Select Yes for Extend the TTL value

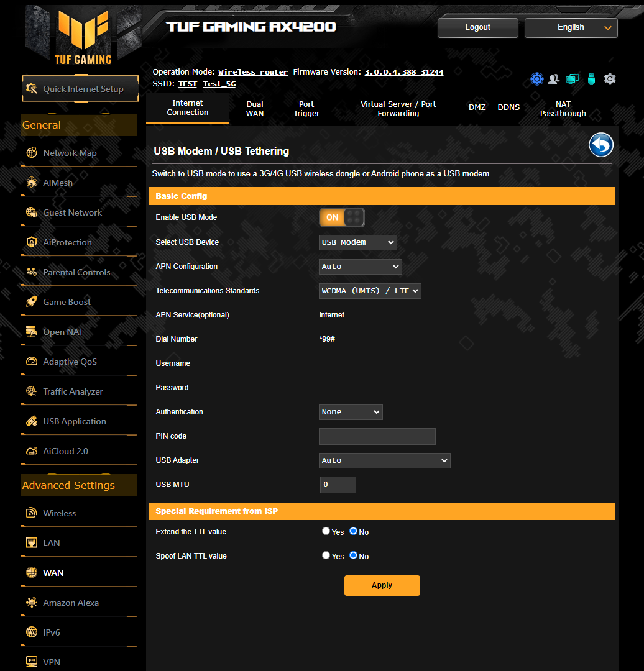(326, 531)
